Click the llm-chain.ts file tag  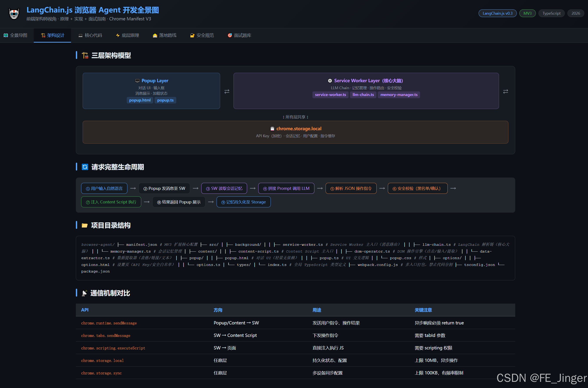(363, 95)
